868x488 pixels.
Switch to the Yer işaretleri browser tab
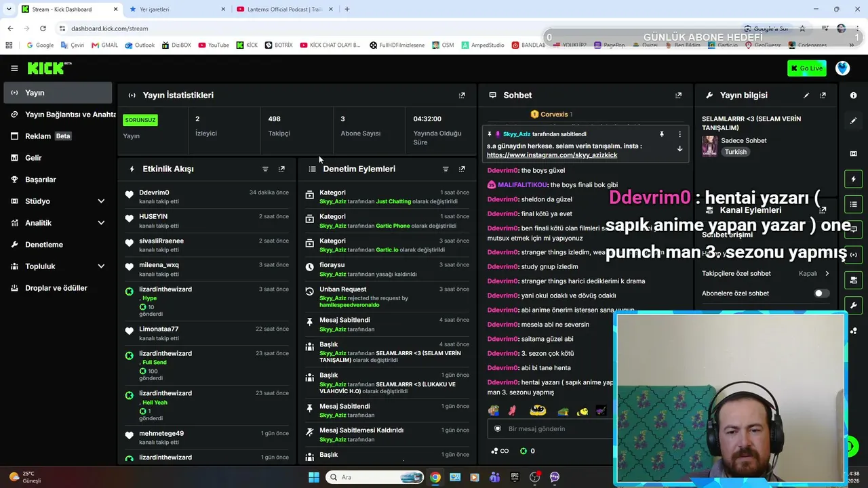coord(178,9)
